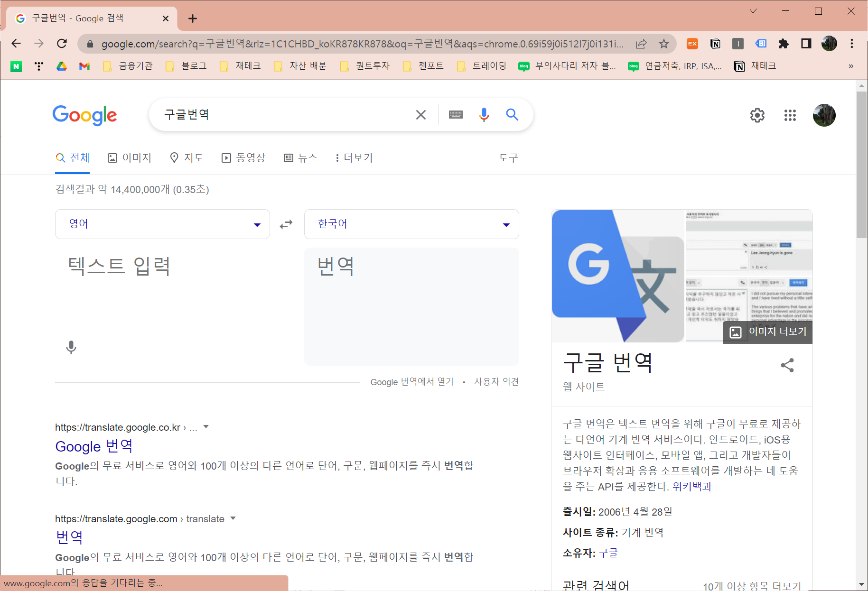Bookmark this page with the star icon
The width and height of the screenshot is (868, 591).
point(664,44)
